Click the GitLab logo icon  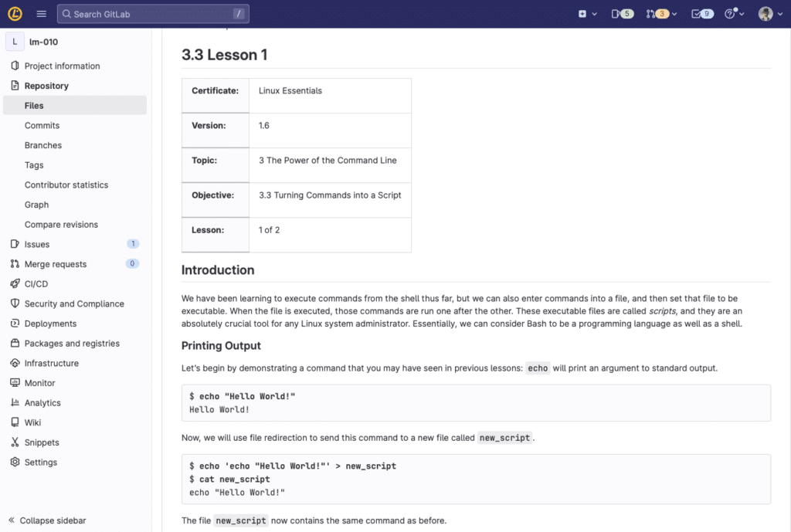pos(15,14)
